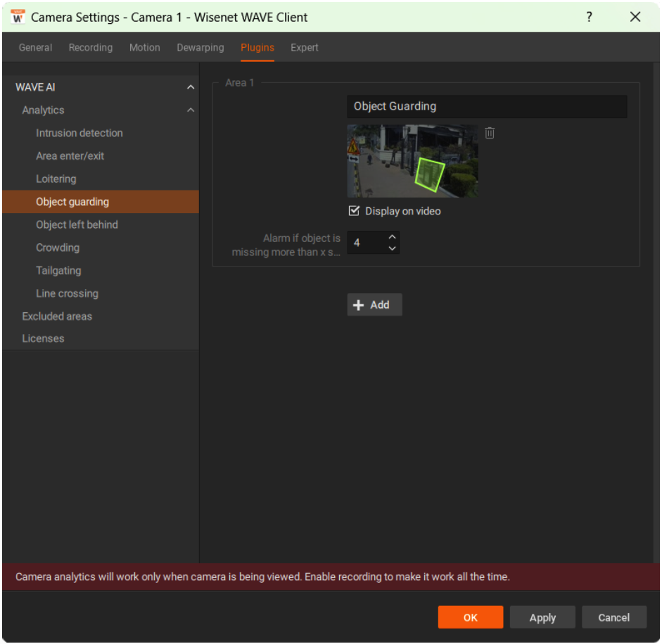Go to the Expert tab
The width and height of the screenshot is (662, 644).
coord(304,48)
